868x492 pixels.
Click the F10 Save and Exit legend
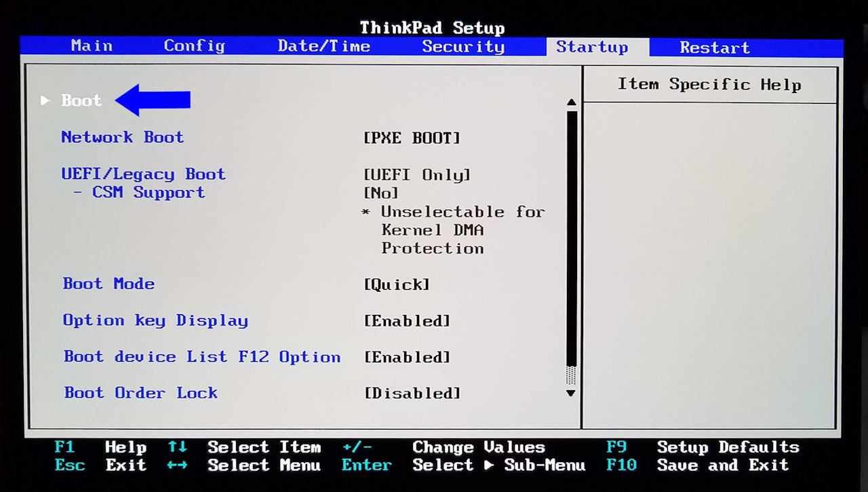tap(697, 466)
